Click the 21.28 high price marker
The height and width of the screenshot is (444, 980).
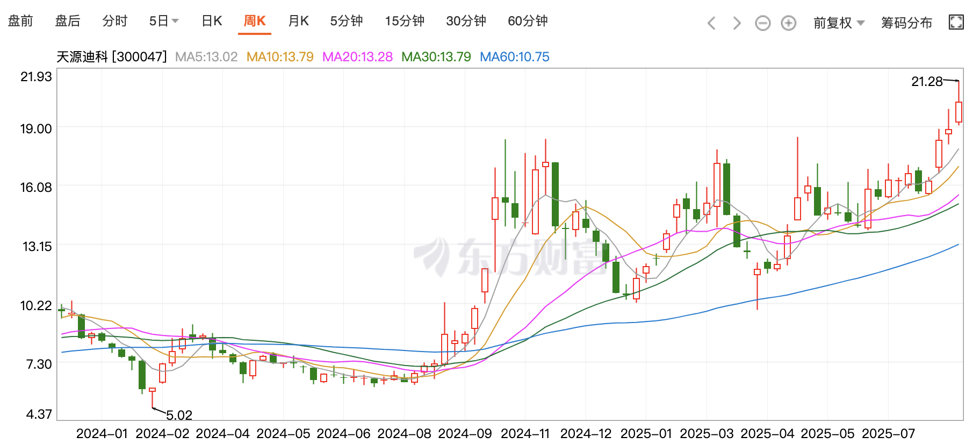tap(927, 82)
